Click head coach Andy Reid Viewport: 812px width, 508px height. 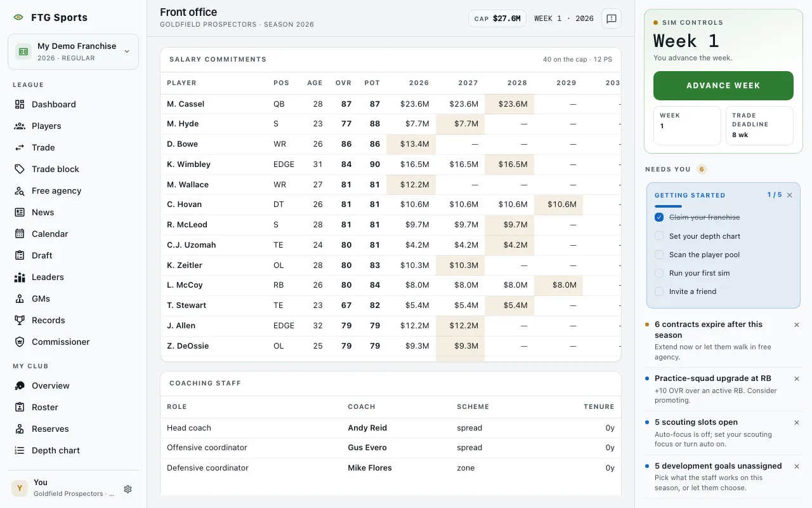coord(367,428)
